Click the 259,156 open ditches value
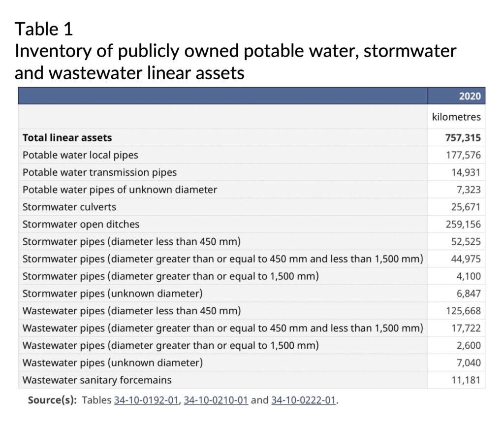The height and width of the screenshot is (426, 504). (x=463, y=224)
